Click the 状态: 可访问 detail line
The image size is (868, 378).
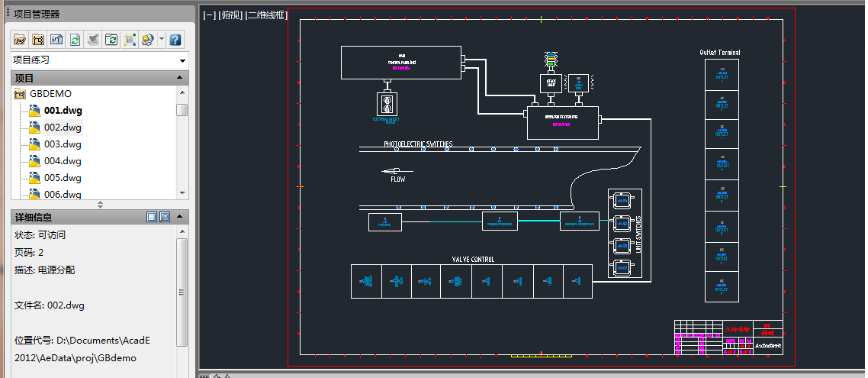click(x=40, y=235)
